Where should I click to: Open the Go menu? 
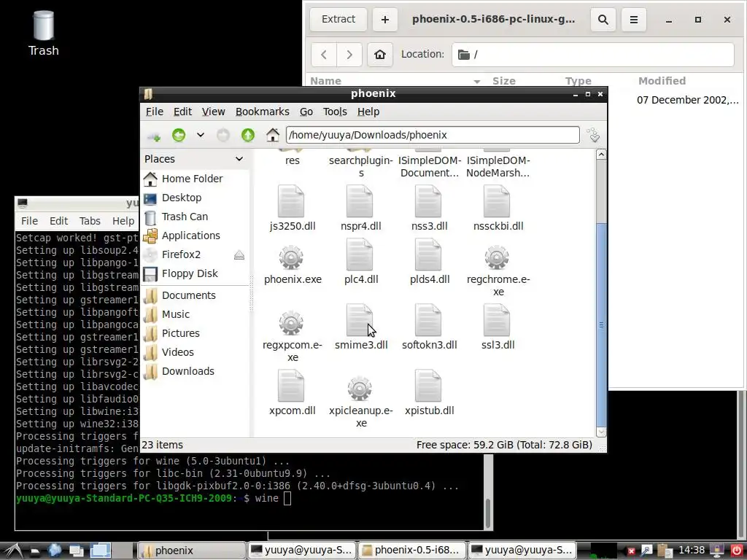point(306,112)
